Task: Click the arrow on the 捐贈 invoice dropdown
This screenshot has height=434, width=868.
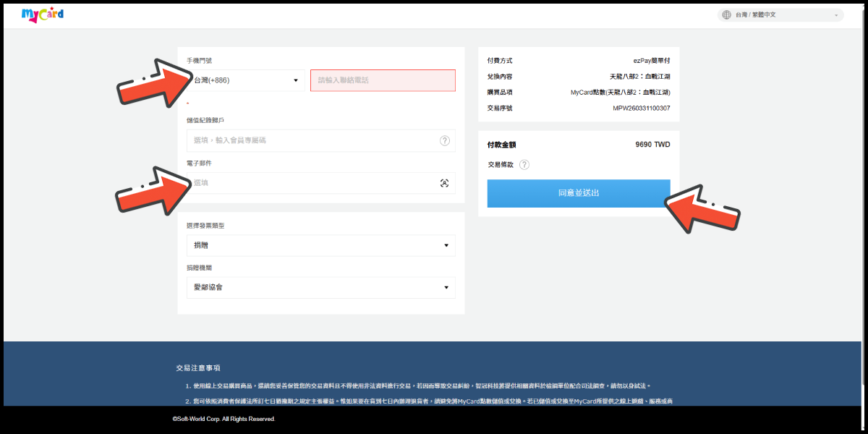Action: coord(446,246)
